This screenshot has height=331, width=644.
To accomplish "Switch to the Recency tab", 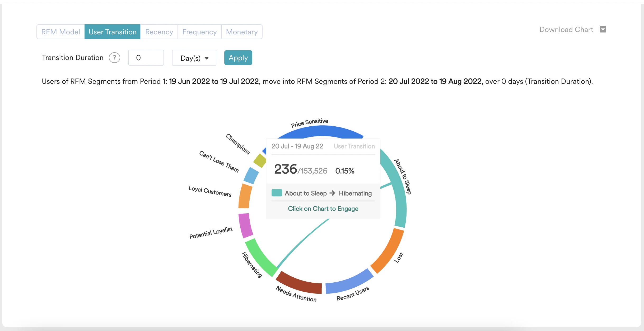I will (x=159, y=31).
